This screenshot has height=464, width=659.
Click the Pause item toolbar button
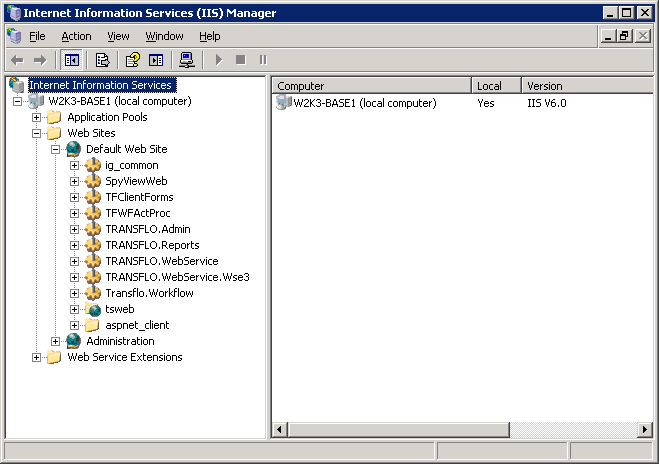pyautogui.click(x=263, y=60)
